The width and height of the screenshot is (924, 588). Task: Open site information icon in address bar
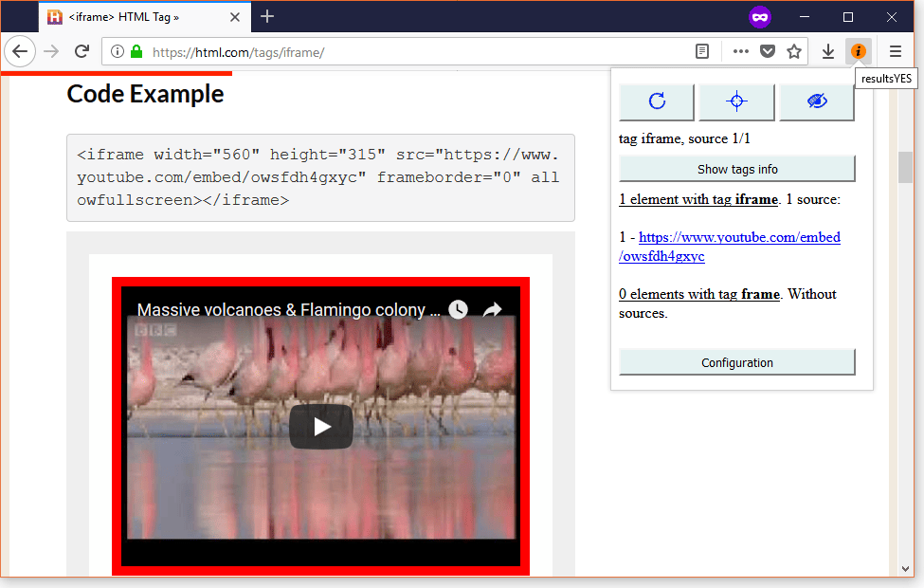(118, 52)
